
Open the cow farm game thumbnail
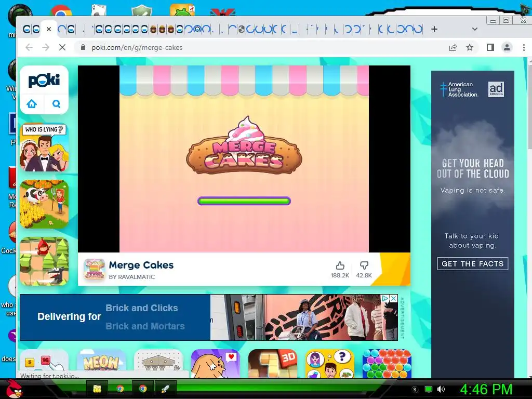[44, 204]
